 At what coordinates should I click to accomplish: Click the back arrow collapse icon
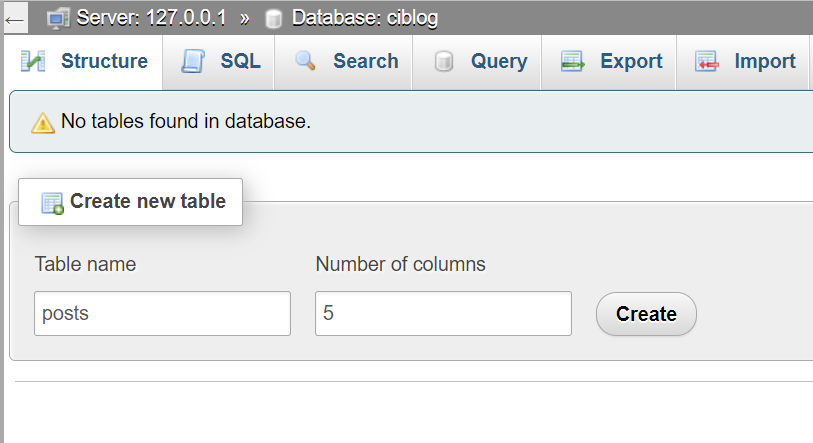pos(15,20)
